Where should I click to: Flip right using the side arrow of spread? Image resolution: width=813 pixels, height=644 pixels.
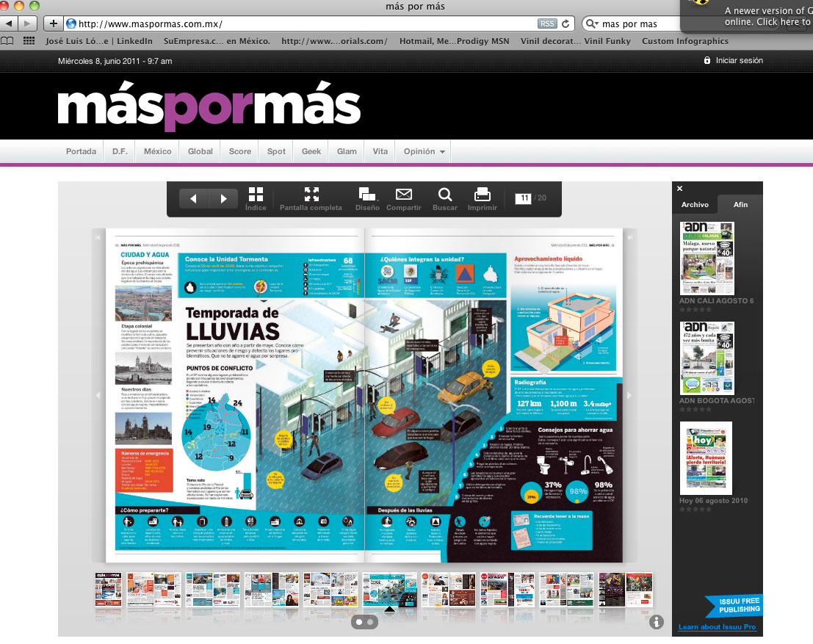coord(630,395)
